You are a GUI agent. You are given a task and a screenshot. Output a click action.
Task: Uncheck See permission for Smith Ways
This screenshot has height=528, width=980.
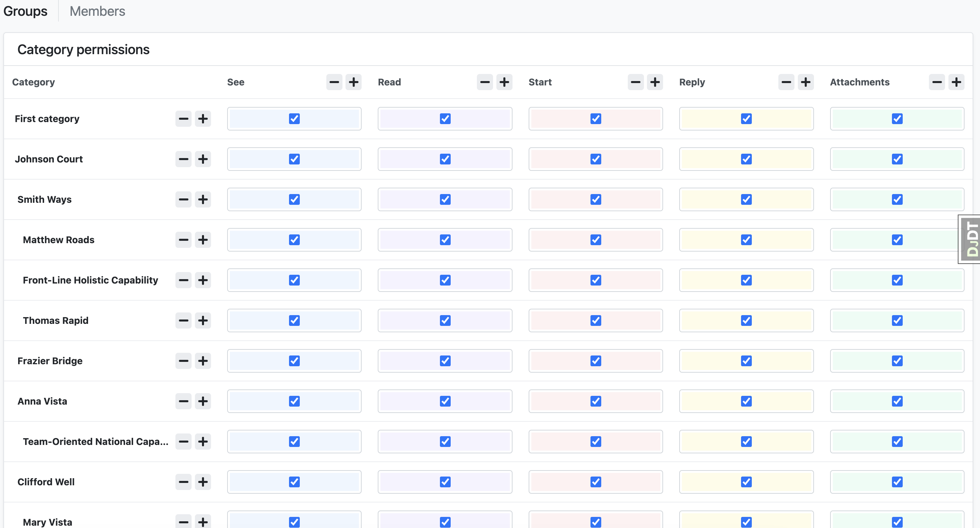point(294,199)
